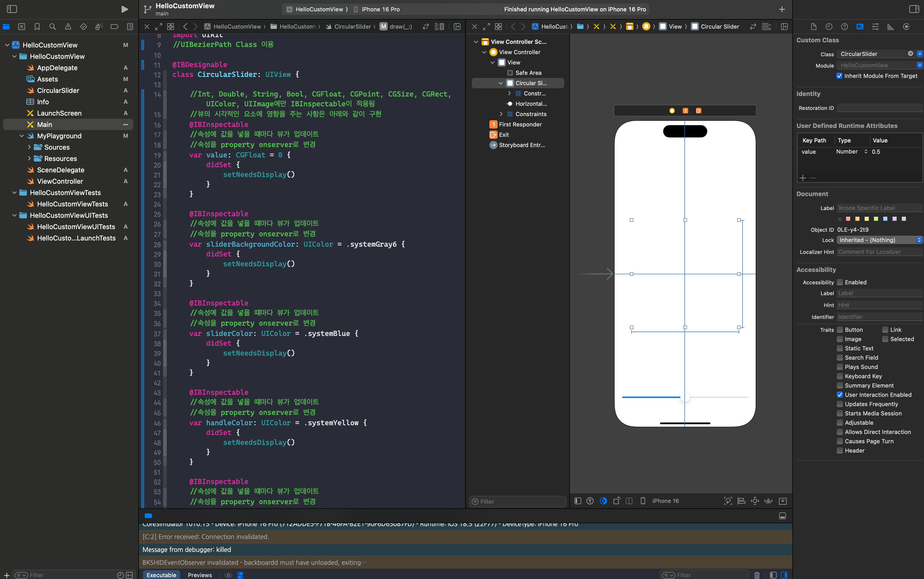
Task: Open the issue navigator warning icon
Action: [x=68, y=27]
